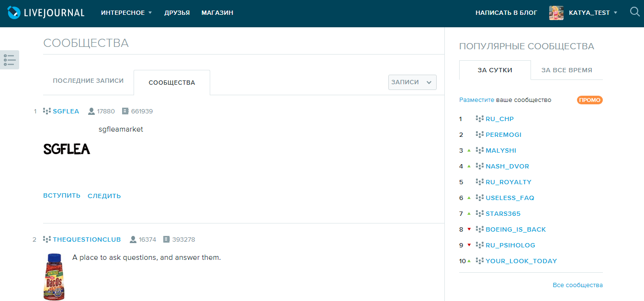Open STARS365 community link

503,213
